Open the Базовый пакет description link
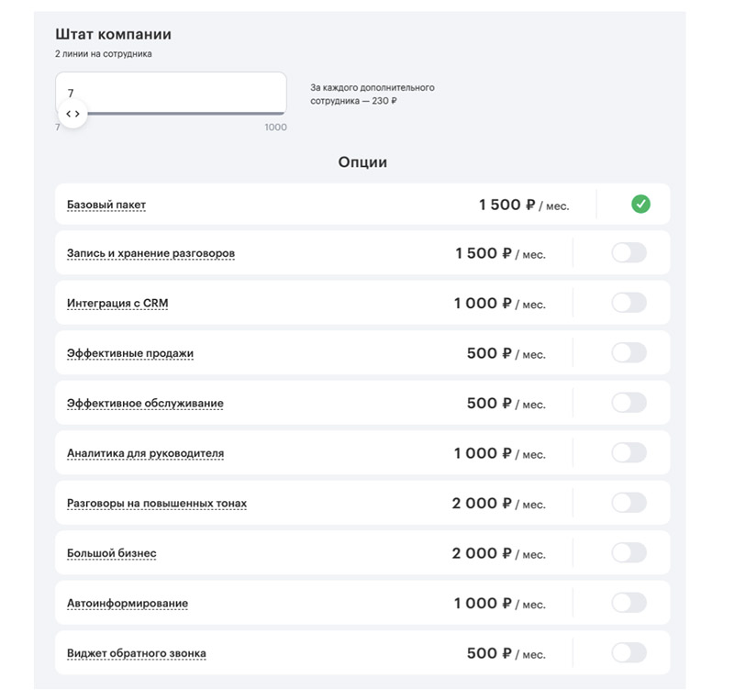The width and height of the screenshot is (734, 700). (106, 205)
